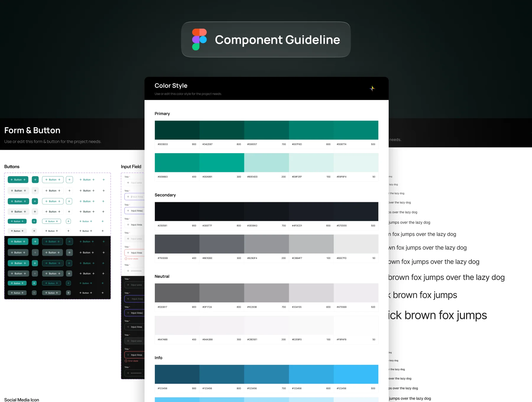The height and width of the screenshot is (402, 532).
Task: Choose the Neutral 400 swatch #64748B
Action: coord(177,325)
